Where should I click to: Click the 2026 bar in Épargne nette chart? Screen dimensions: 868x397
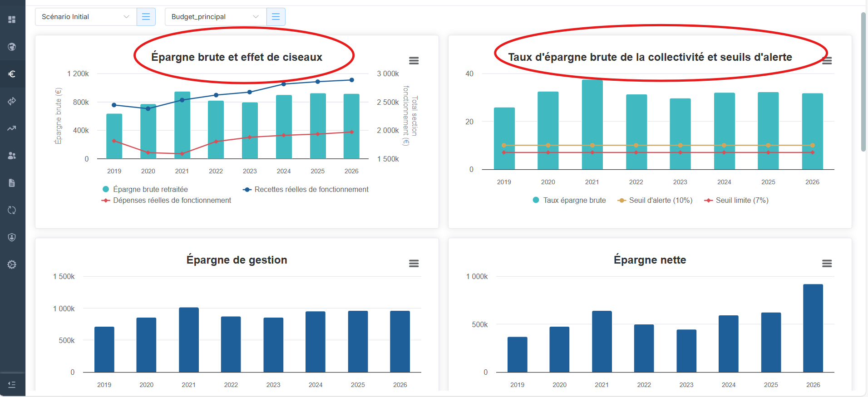coord(813,328)
